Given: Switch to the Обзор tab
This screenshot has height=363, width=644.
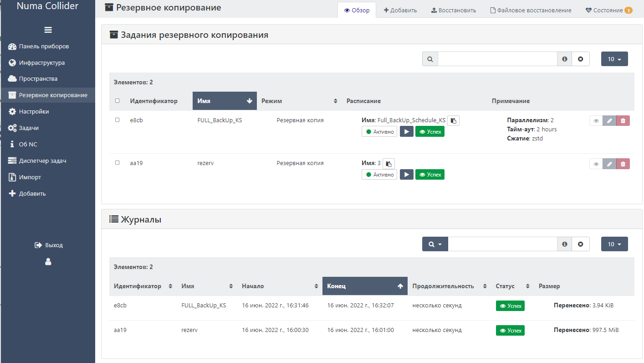Looking at the screenshot, I should 357,10.
